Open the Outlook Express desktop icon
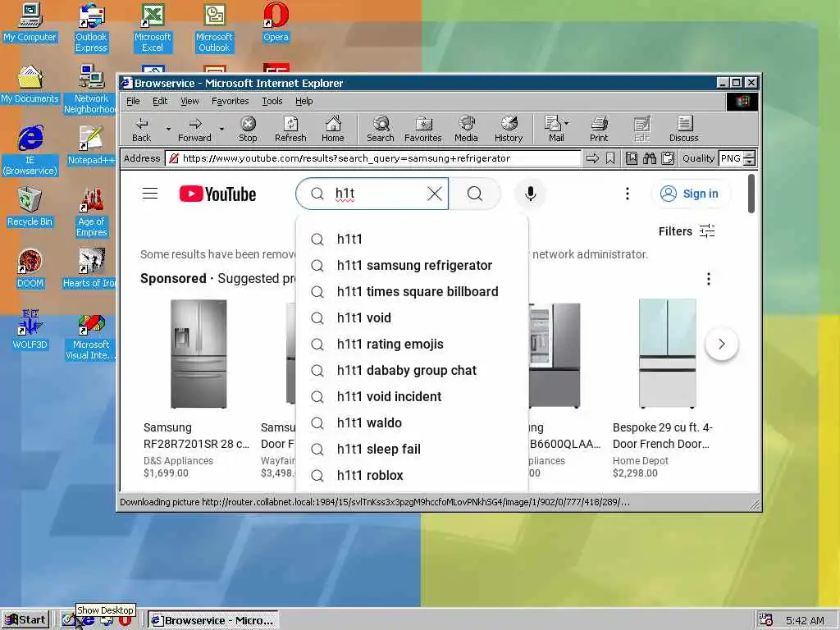 pos(91,28)
